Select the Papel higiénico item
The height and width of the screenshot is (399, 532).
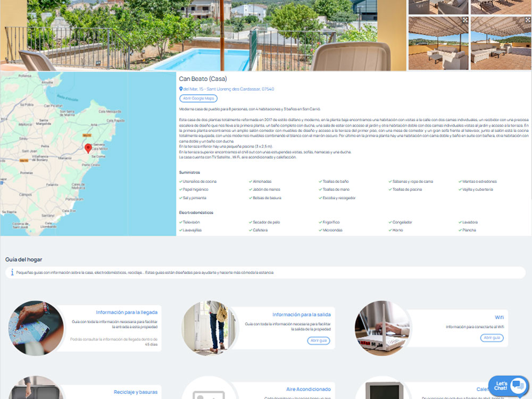point(194,190)
